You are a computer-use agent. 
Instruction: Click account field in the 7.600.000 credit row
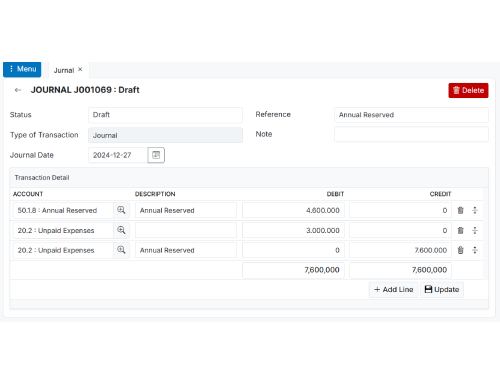click(63, 250)
